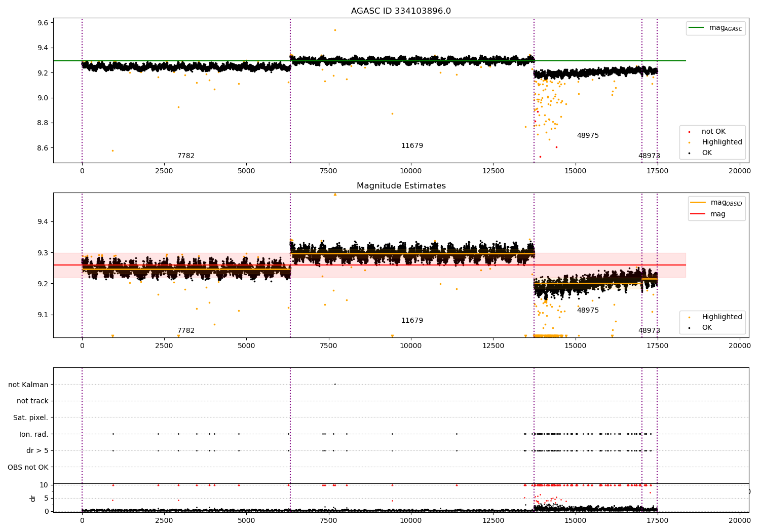Click the 9.4 y-axis tick in the middle plot
Viewport: 760px width, 532px height.
(x=43, y=222)
